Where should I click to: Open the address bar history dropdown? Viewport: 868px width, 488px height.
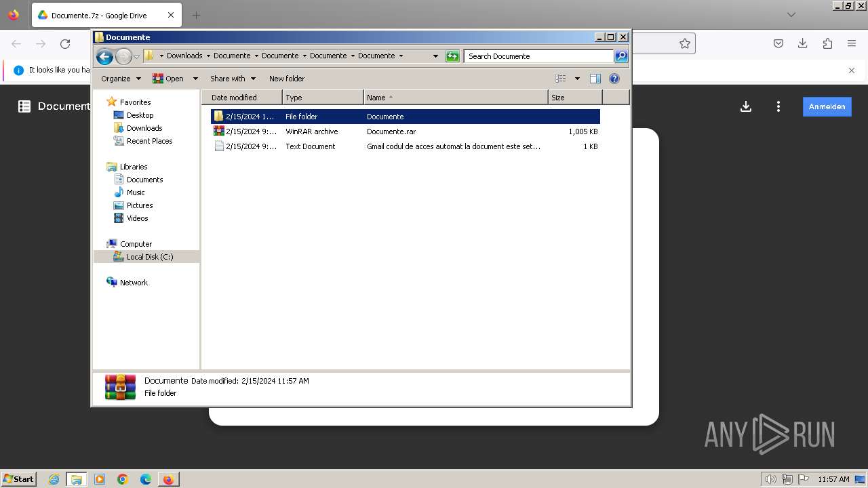[435, 56]
